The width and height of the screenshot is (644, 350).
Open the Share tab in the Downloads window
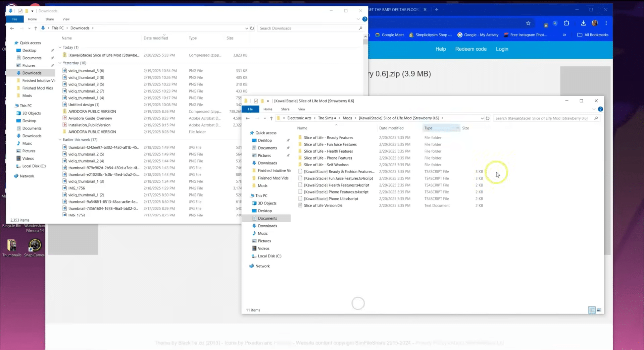(x=49, y=19)
